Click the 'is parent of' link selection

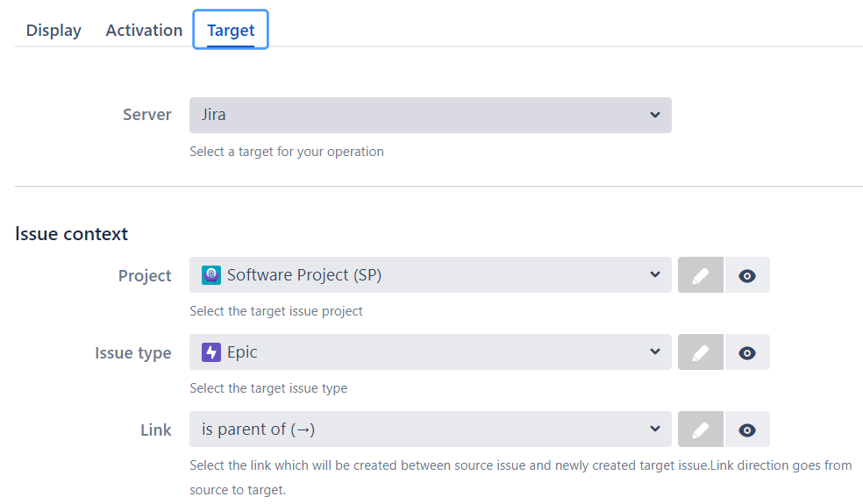258,429
